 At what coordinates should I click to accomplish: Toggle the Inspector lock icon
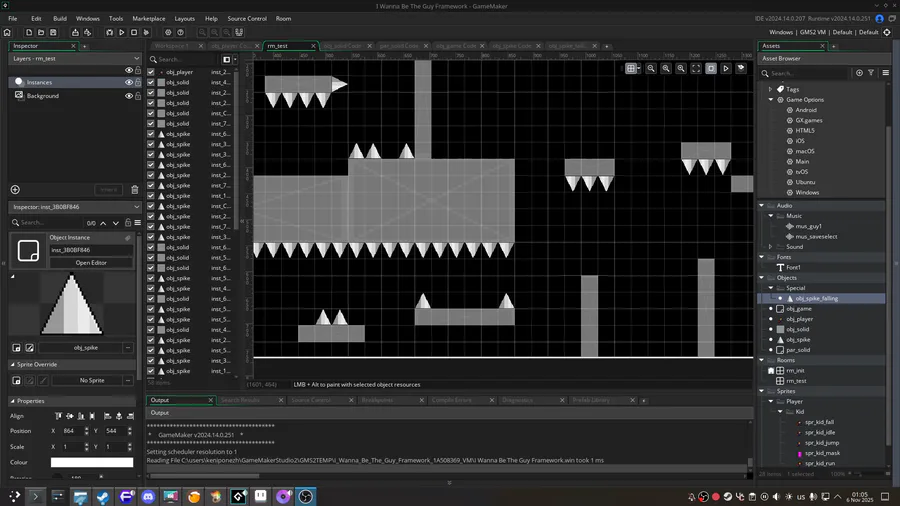coord(128,223)
